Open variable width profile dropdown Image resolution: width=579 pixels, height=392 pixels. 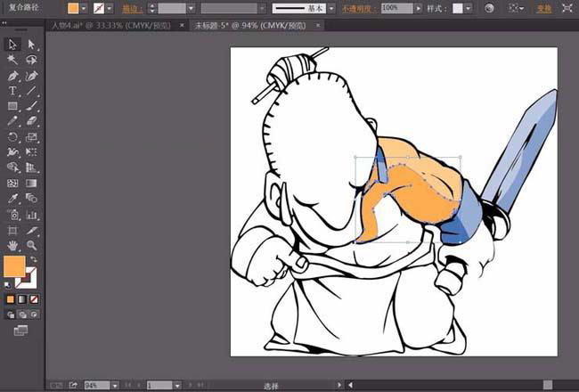click(x=262, y=8)
